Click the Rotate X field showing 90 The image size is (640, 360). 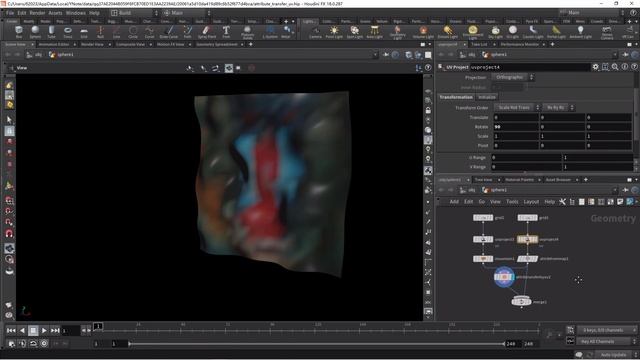tap(515, 127)
